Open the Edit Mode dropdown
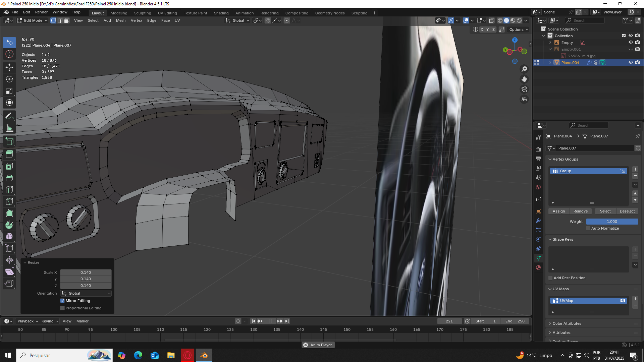Viewport: 644px width, 362px height. coord(33,20)
